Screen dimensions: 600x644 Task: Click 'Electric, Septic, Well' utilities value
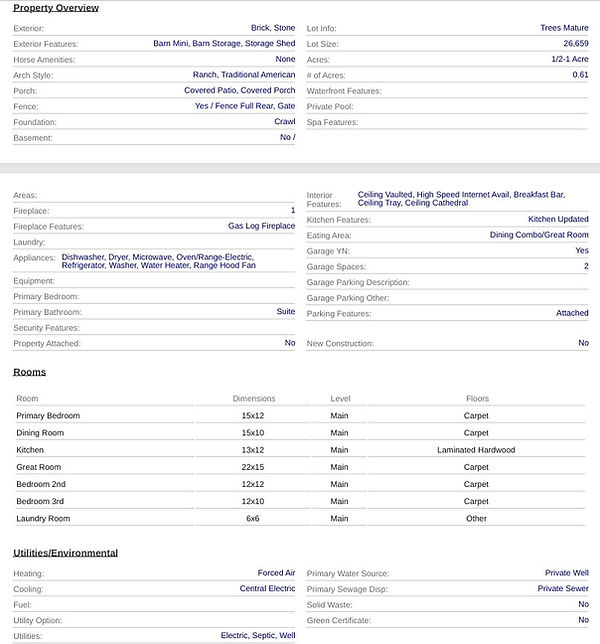coord(258,635)
